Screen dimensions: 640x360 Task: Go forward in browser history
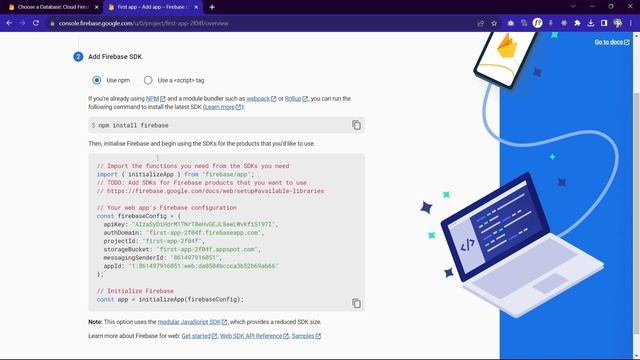click(x=22, y=23)
